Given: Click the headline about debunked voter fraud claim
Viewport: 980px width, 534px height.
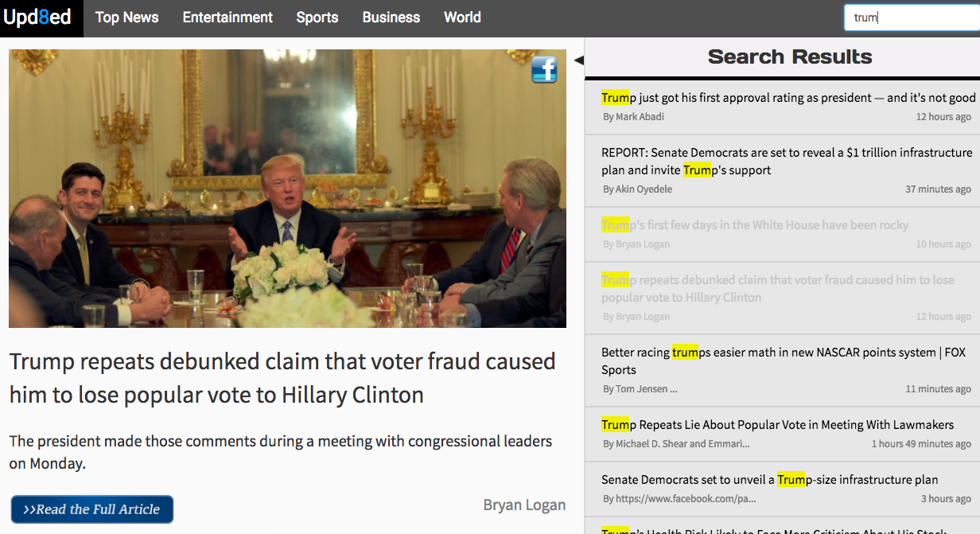Looking at the screenshot, I should (282, 378).
